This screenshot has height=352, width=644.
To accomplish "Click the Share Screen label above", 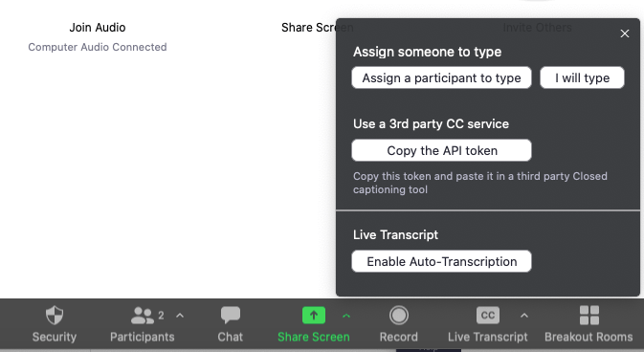I will pos(317,28).
